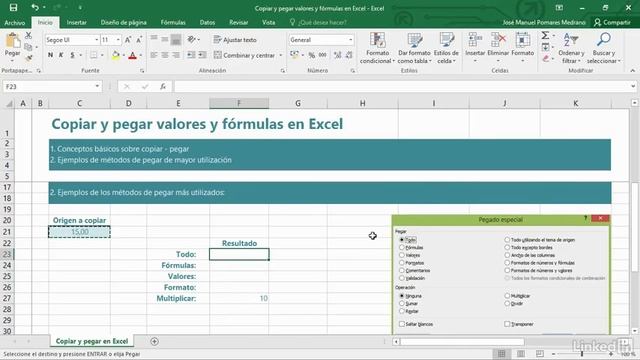Select the Validación radio option
The width and height of the screenshot is (640, 360).
coord(402,278)
